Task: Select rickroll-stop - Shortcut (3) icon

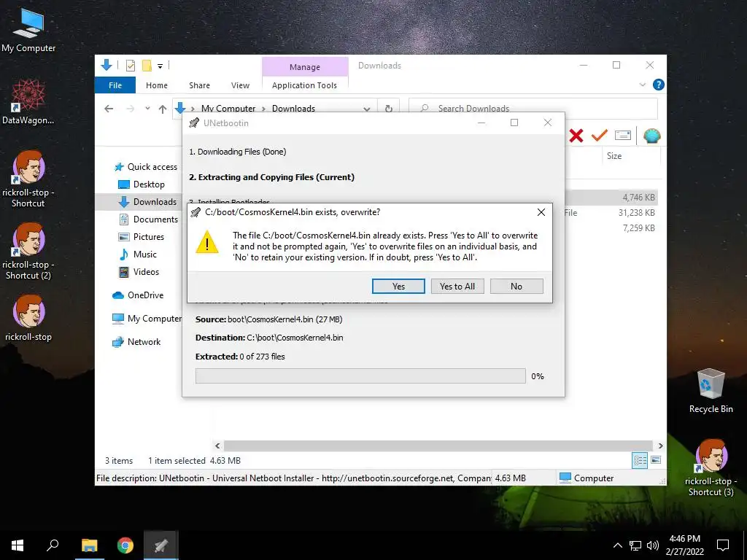Action: tap(711, 468)
